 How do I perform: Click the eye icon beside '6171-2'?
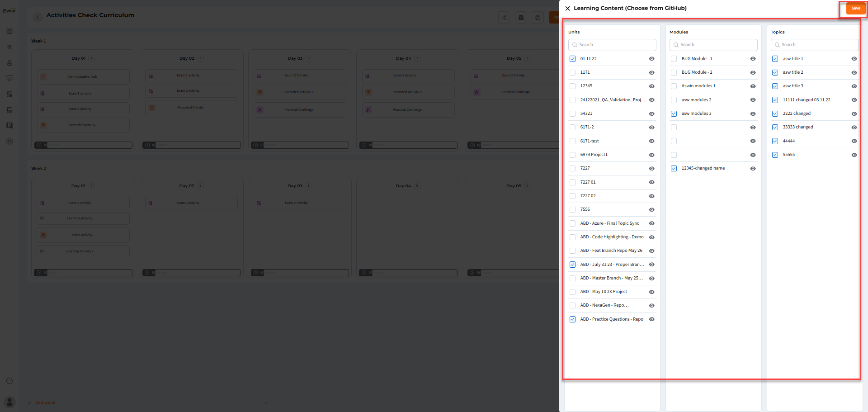(651, 127)
